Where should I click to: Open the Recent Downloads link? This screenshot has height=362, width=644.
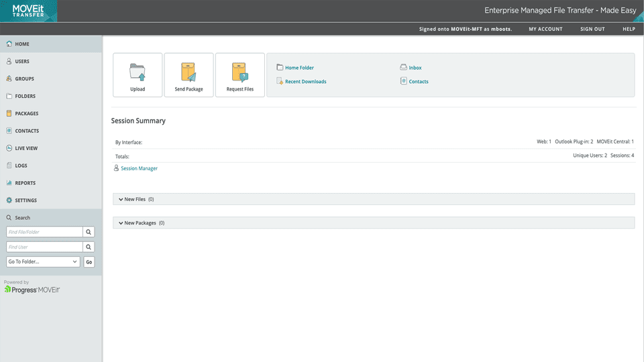(305, 82)
